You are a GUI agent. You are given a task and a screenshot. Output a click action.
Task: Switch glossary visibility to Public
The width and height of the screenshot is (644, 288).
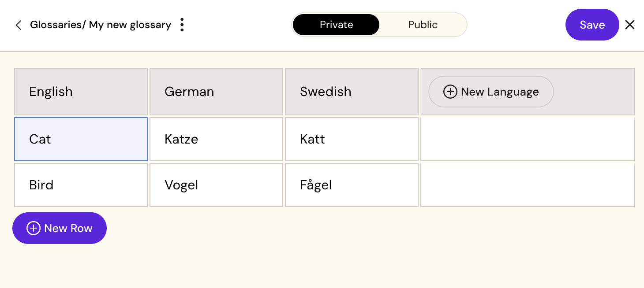423,25
